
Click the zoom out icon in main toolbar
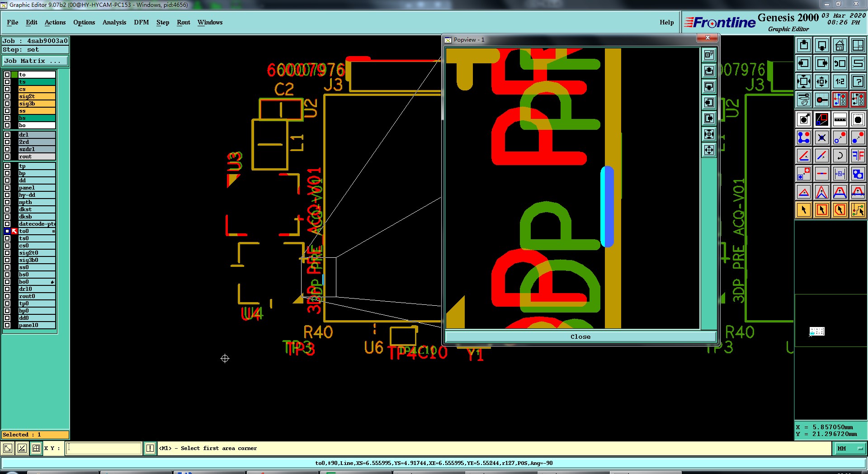[822, 81]
